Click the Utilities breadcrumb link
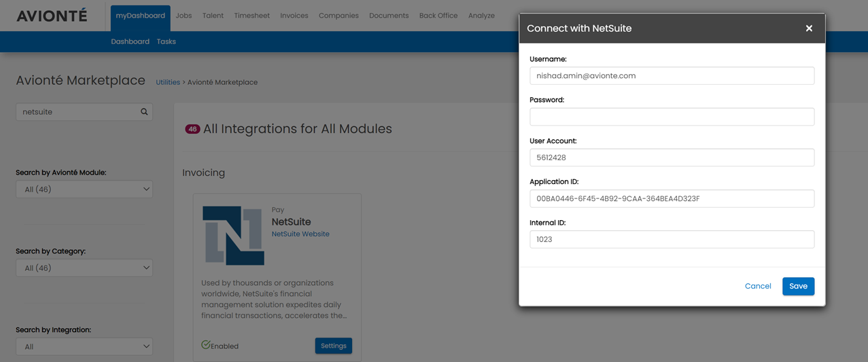The width and height of the screenshot is (868, 362). point(168,82)
